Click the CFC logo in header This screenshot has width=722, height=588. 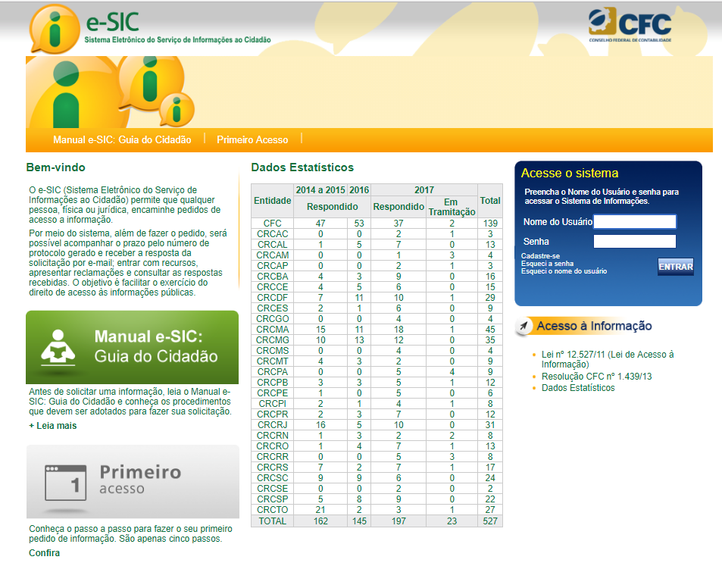pos(630,25)
